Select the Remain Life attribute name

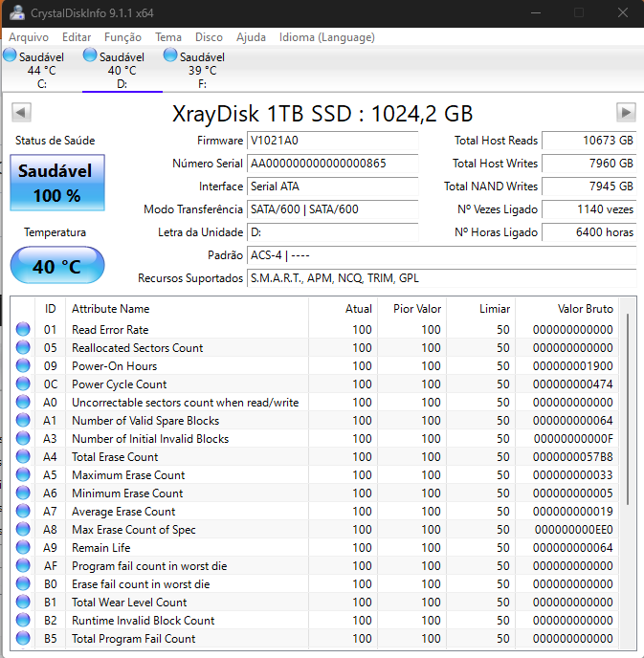[x=101, y=548]
